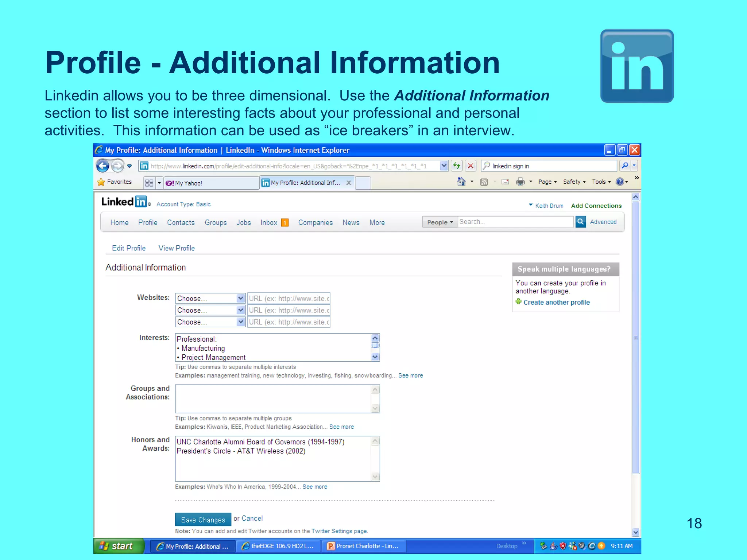Open first Websites Choose dropdown
This screenshot has width=747, height=560.
(x=210, y=299)
